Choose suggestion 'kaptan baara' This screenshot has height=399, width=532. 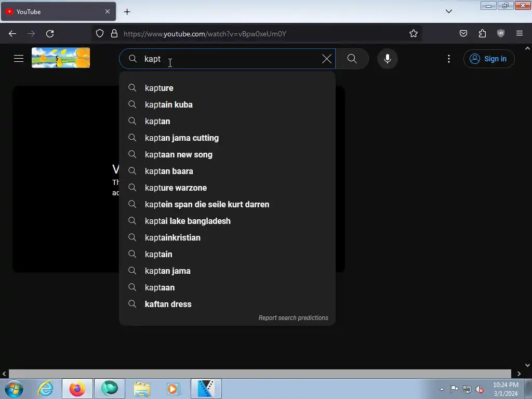pyautogui.click(x=228, y=171)
